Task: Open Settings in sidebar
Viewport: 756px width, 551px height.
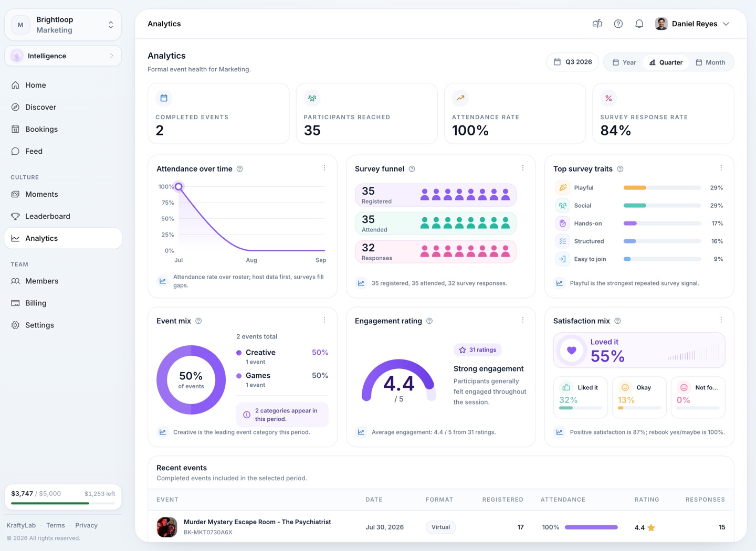Action: pyautogui.click(x=63, y=325)
